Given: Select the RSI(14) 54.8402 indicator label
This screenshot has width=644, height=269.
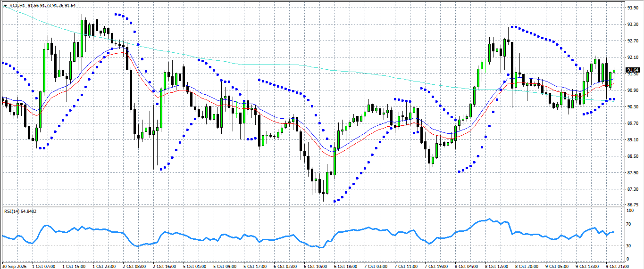Looking at the screenshot, I should pyautogui.click(x=20, y=212).
